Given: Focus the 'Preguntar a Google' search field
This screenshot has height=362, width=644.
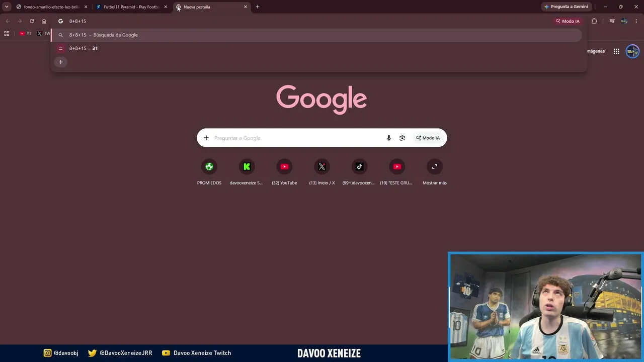Looking at the screenshot, I should tap(297, 138).
